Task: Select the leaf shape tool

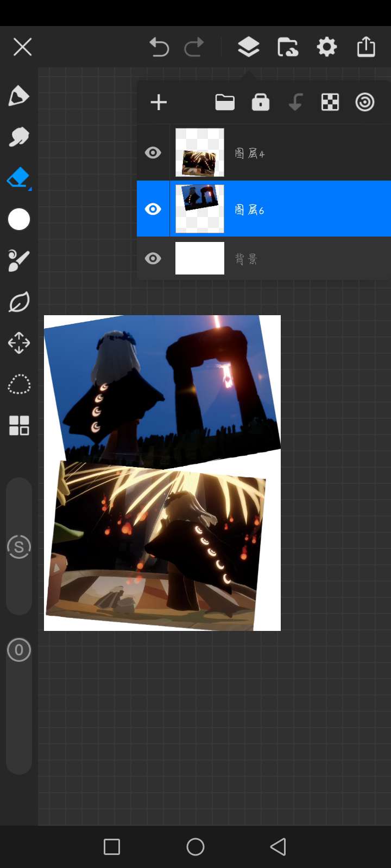Action: (18, 302)
